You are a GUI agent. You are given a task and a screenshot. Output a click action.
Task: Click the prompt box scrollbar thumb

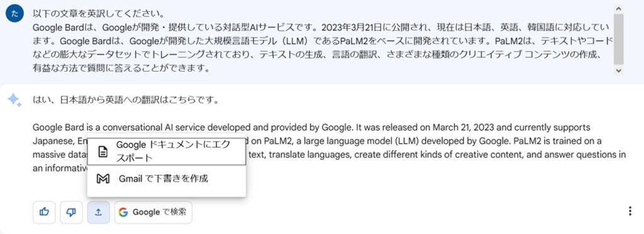point(619,40)
